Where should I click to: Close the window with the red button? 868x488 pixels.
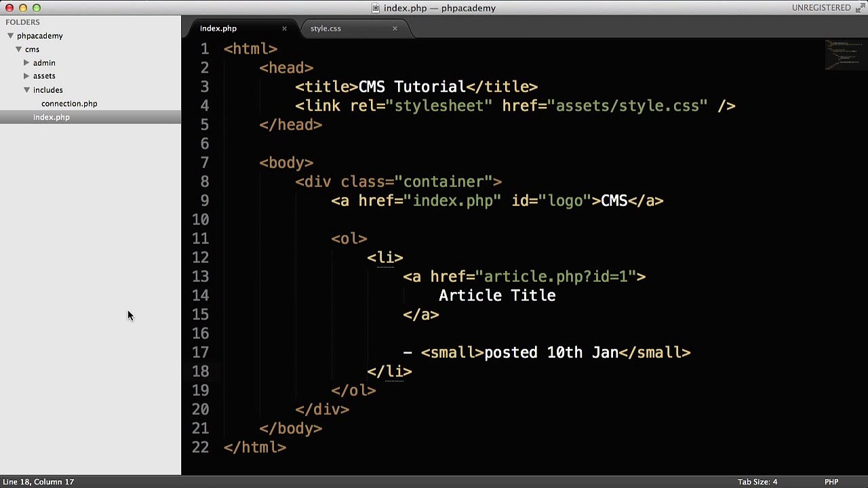(9, 8)
